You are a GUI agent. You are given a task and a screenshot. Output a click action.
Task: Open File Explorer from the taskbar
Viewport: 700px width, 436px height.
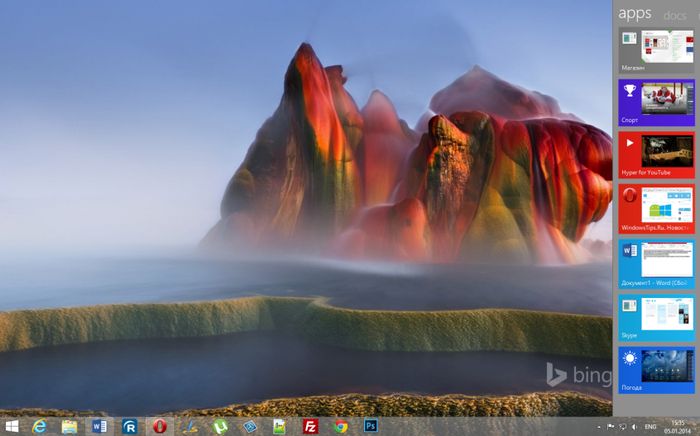(69, 426)
